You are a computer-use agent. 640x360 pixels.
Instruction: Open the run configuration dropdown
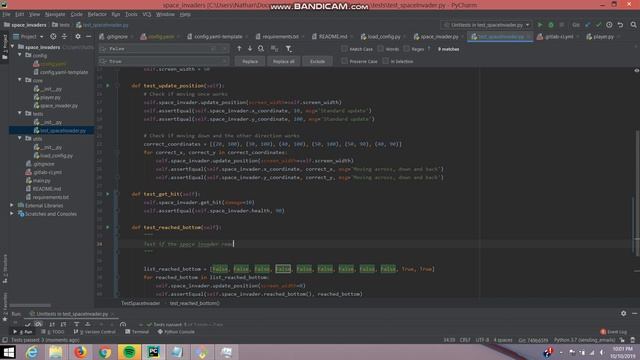[x=487, y=25]
